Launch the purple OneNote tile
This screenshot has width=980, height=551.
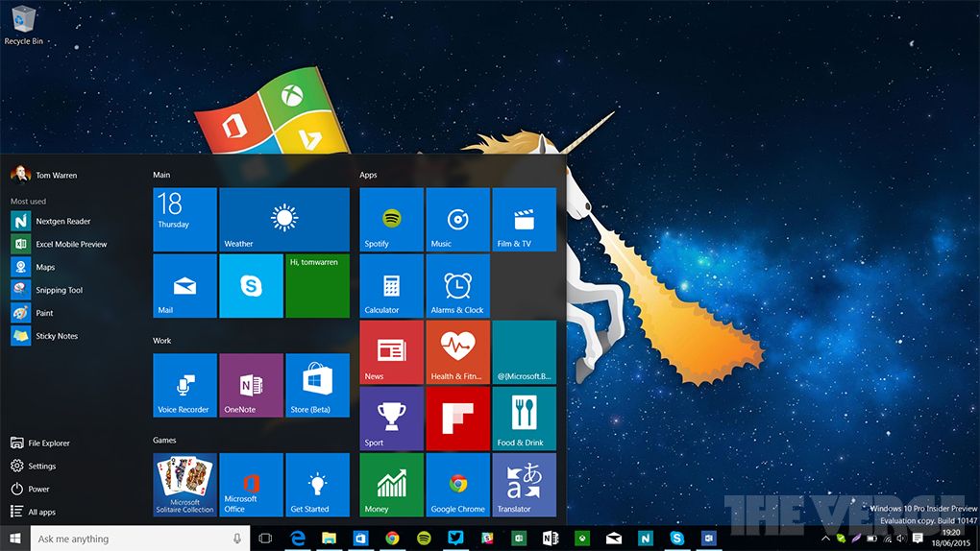click(252, 385)
